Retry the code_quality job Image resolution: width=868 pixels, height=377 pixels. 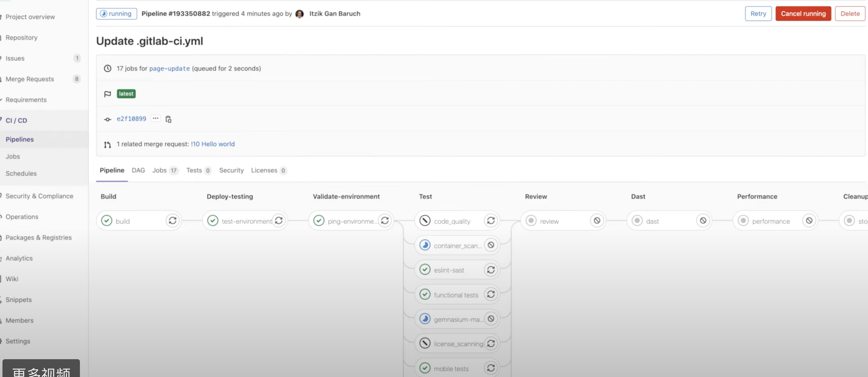(x=491, y=220)
